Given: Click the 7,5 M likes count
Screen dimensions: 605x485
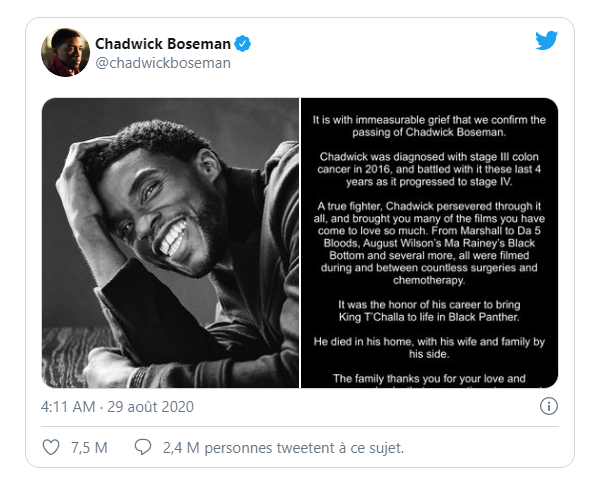Looking at the screenshot, I should point(88,447).
